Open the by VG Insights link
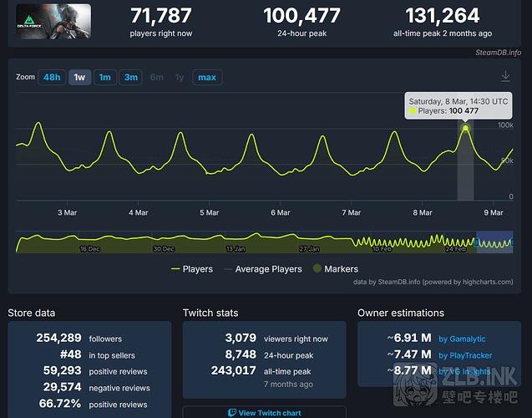Screen dimensions: 532x418 pyautogui.click(x=466, y=371)
